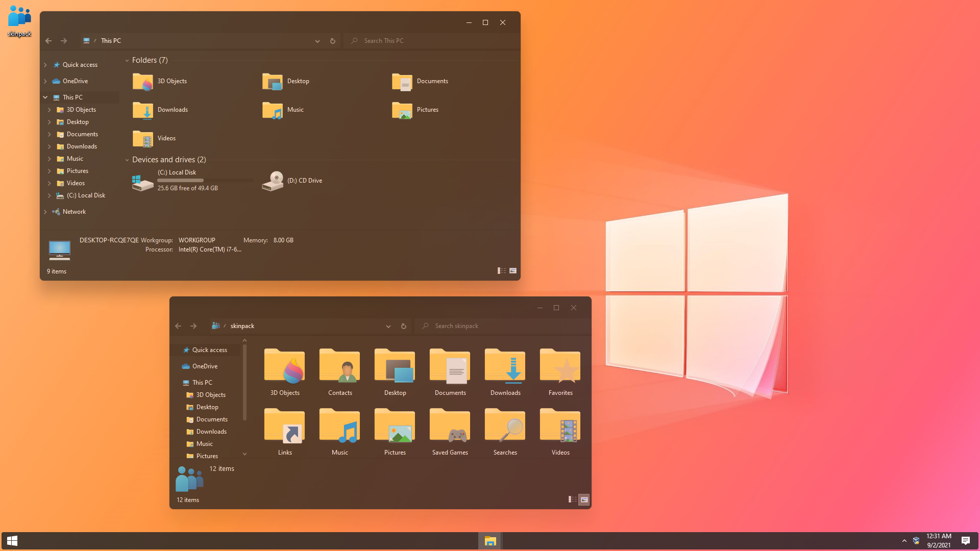Switch skinpack window to details view

coord(573,499)
